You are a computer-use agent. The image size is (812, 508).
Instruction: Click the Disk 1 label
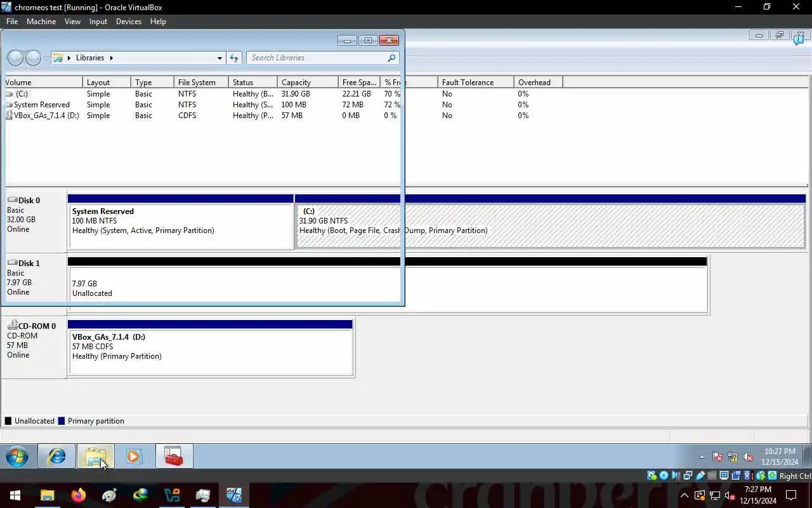click(x=29, y=264)
